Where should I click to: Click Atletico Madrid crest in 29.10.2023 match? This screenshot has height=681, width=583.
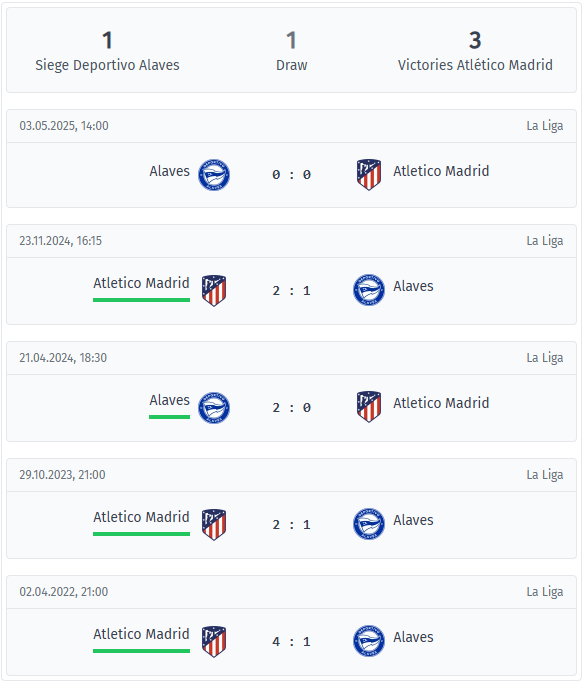click(x=214, y=525)
